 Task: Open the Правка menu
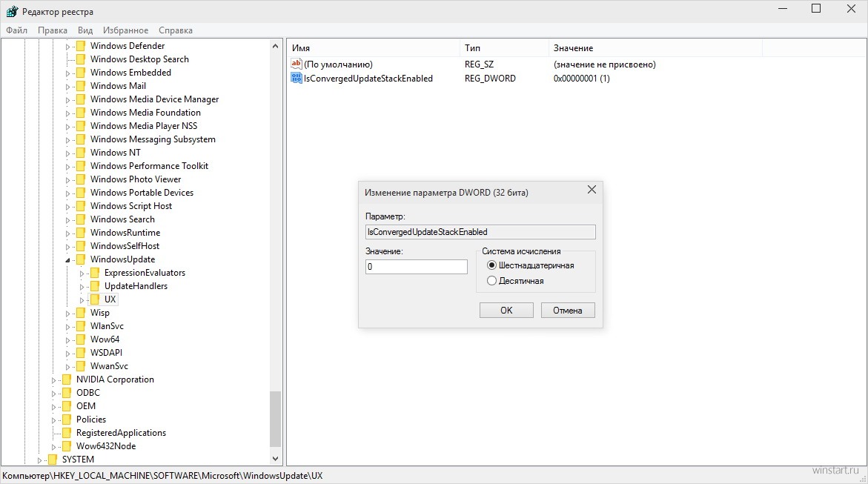(53, 30)
